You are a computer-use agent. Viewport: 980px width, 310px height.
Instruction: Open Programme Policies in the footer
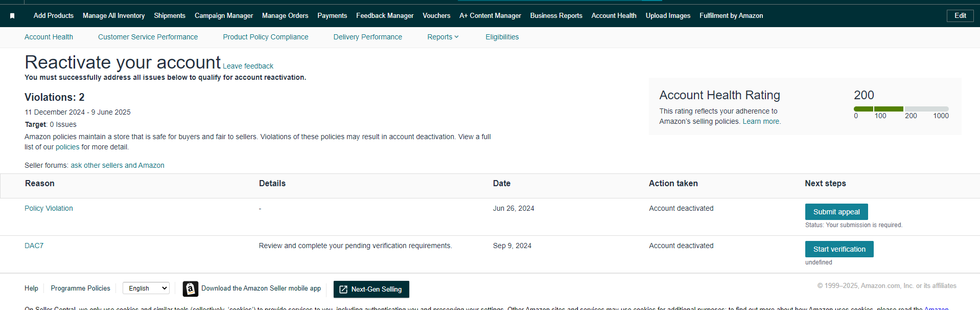[x=80, y=289]
